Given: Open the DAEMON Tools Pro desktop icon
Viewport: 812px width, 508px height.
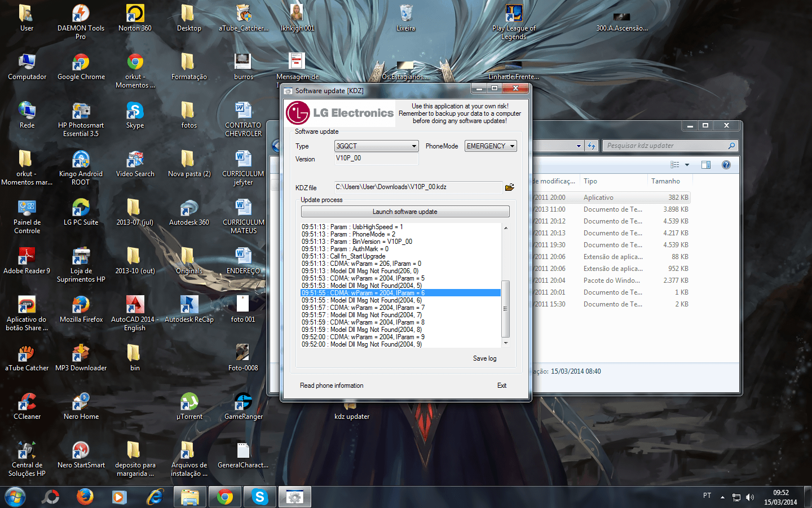Looking at the screenshot, I should [81, 21].
